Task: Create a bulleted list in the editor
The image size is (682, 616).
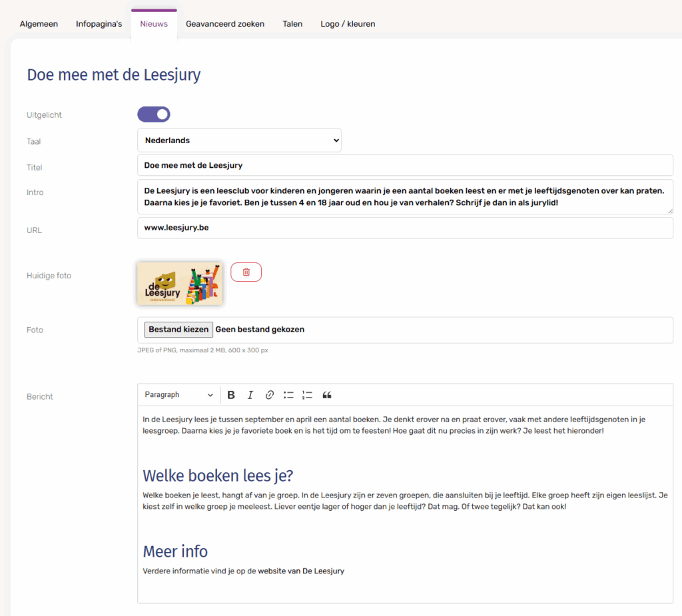Action: coord(288,395)
